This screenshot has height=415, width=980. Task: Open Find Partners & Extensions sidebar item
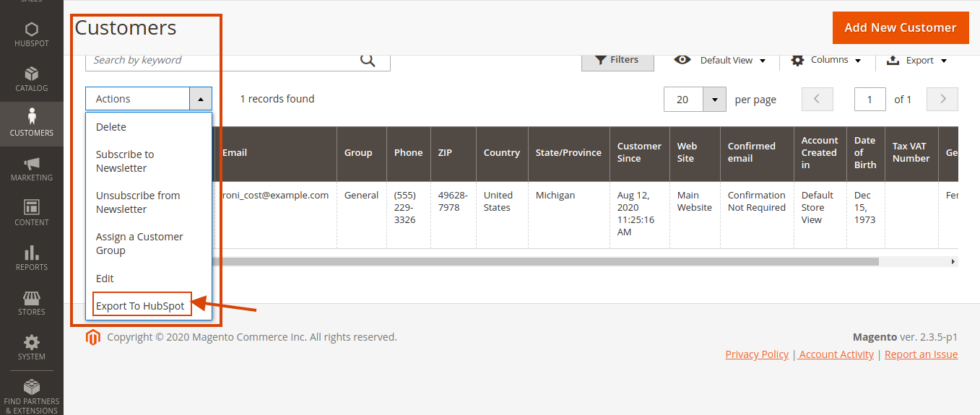pos(32,396)
